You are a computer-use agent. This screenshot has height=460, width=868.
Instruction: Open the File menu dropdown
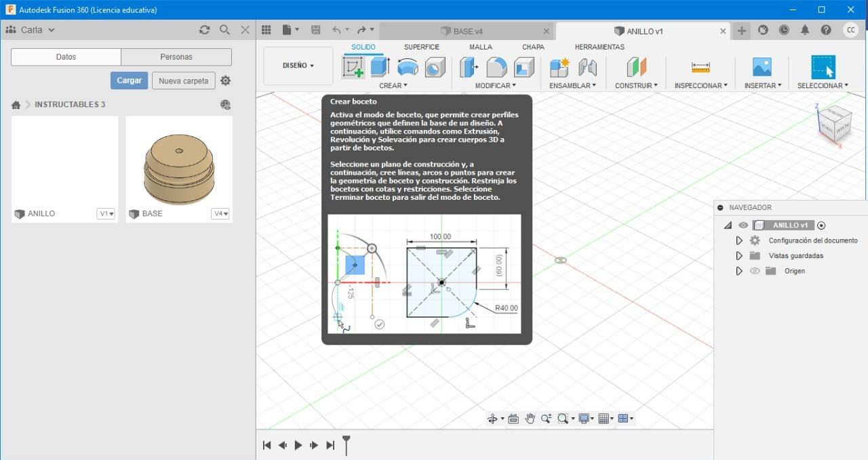(291, 30)
